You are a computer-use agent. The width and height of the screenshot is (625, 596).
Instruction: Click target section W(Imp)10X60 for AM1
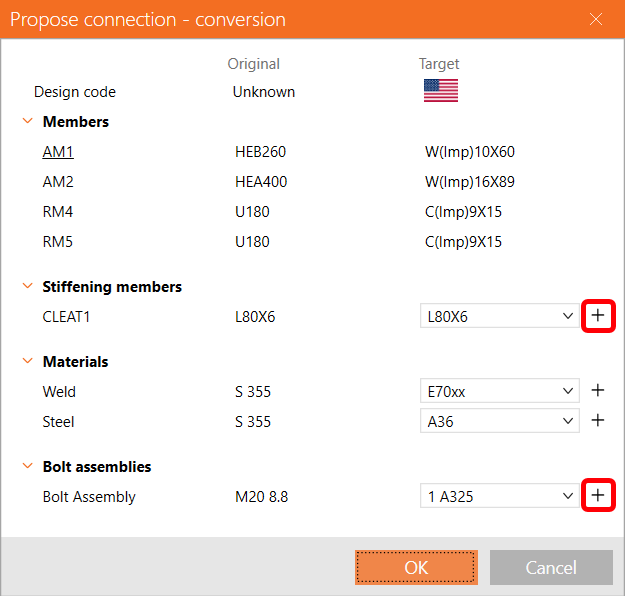(470, 152)
